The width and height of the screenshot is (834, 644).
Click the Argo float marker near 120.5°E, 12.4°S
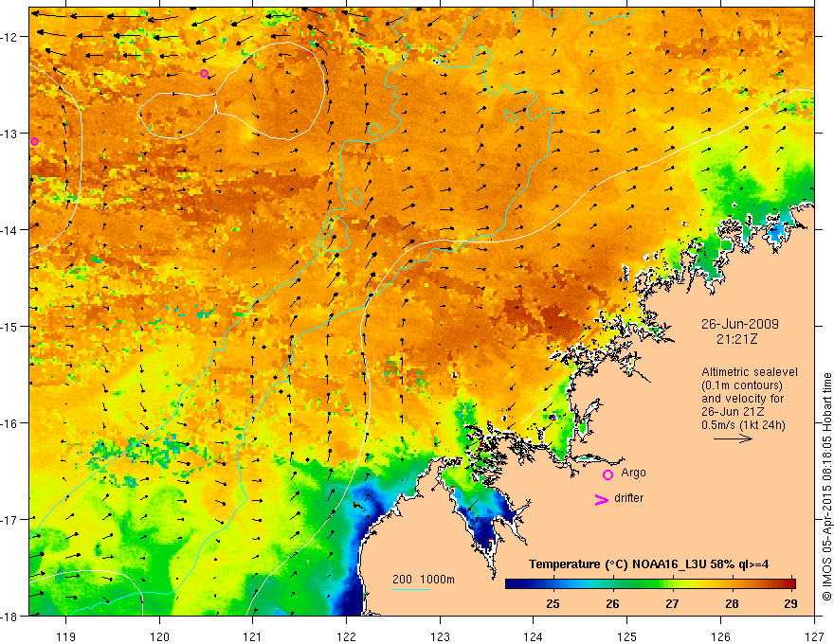(205, 73)
